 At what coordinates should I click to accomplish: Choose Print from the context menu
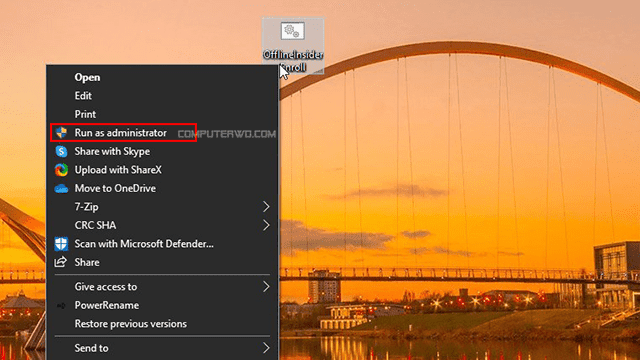(x=162, y=114)
